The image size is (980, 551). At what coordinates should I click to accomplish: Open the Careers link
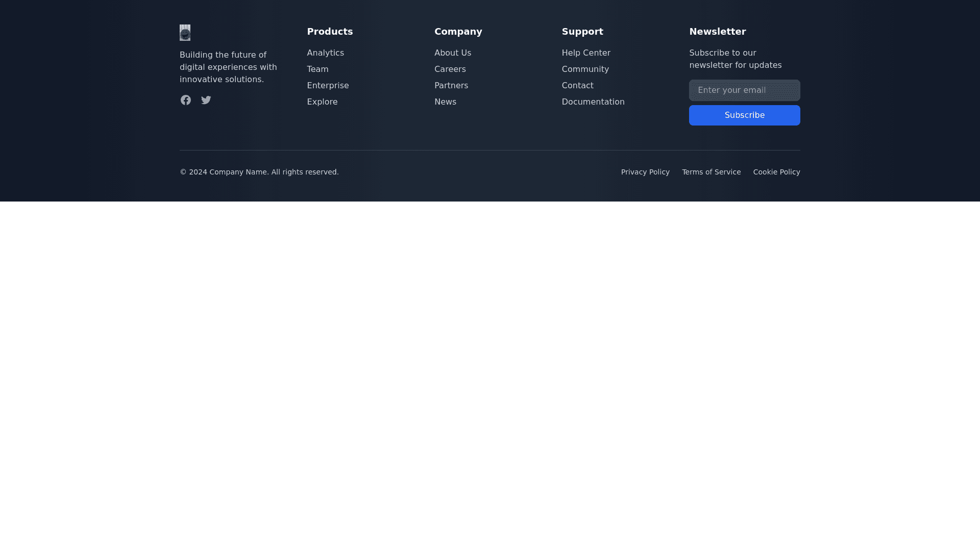click(x=450, y=69)
